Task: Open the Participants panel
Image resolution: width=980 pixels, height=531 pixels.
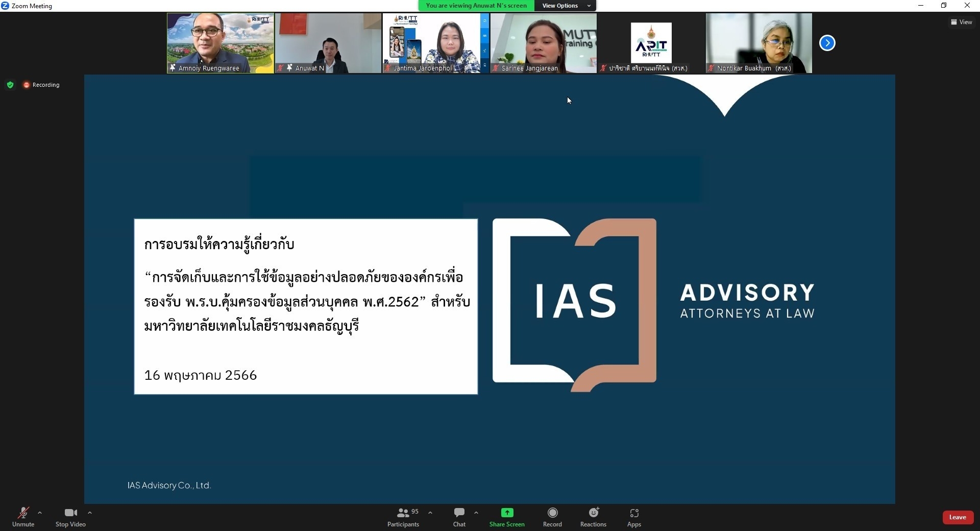Action: (x=403, y=517)
